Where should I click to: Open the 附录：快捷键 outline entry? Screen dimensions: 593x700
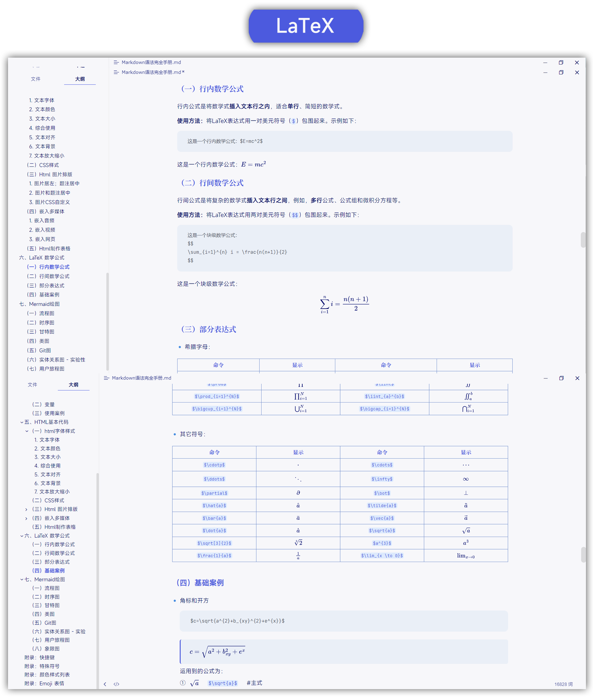(x=39, y=657)
